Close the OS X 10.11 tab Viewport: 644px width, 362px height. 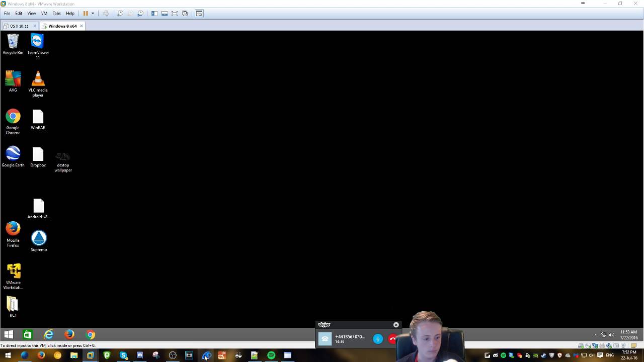tap(35, 26)
